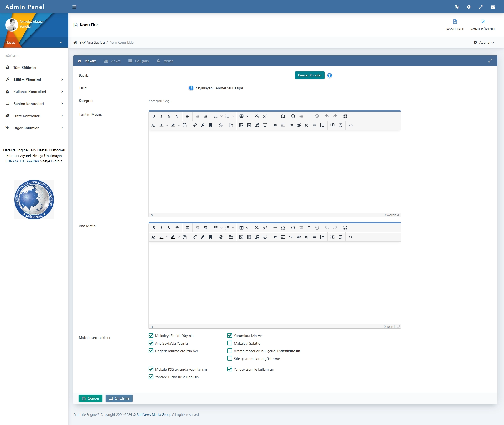Click the envelope messages icon in top bar
504x425 pixels.
(x=493, y=7)
